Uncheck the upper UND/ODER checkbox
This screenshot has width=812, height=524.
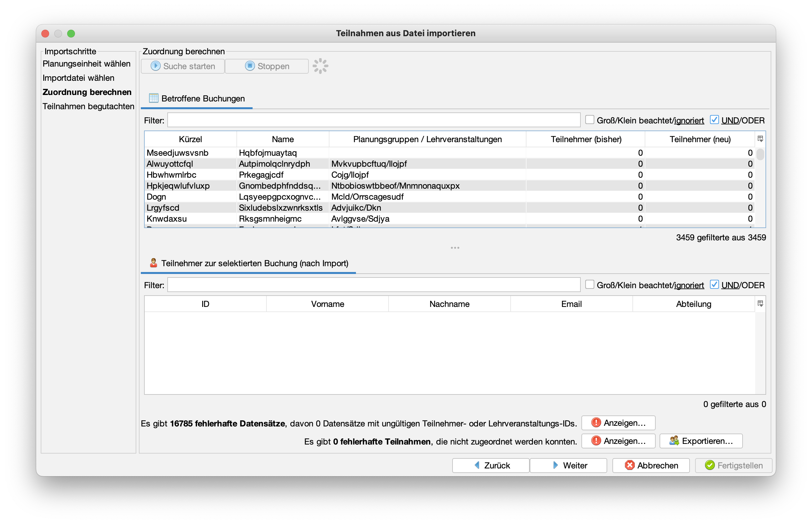coord(714,120)
